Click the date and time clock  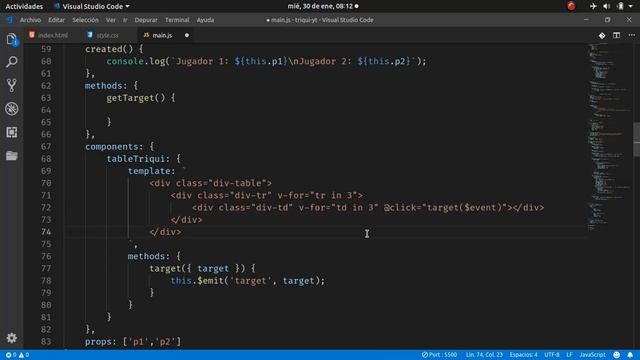pos(320,6)
